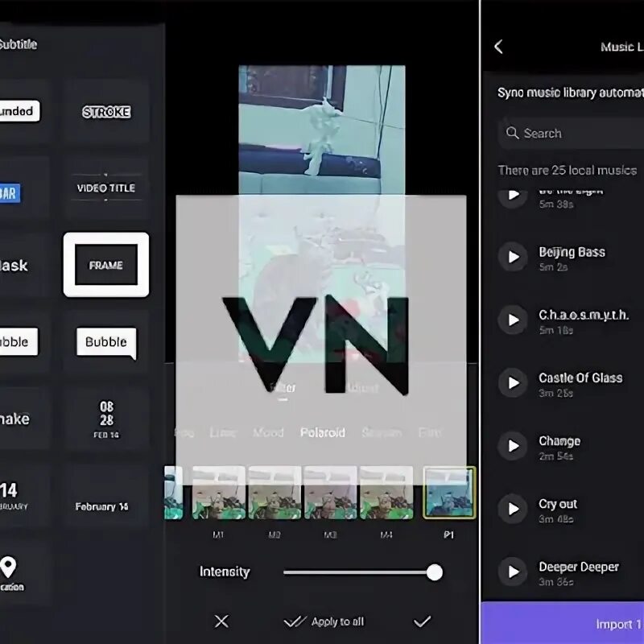
Task: Select the M1 filter thumbnail
Action: click(x=218, y=493)
